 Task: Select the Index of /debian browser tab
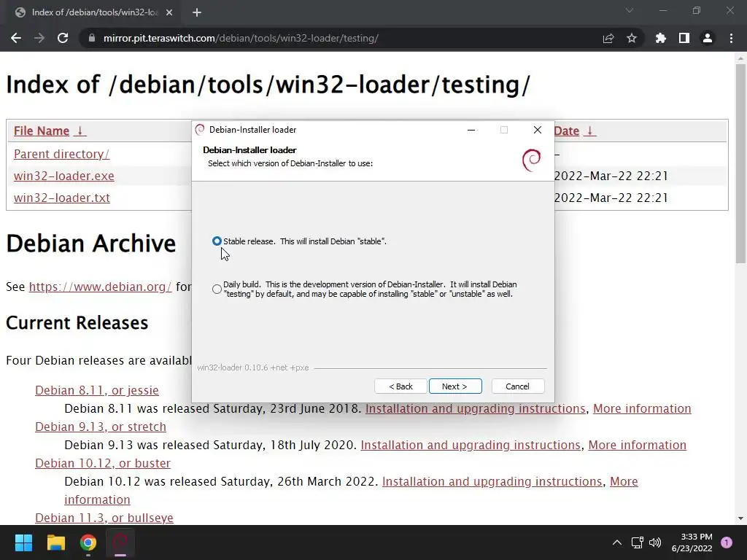point(94,12)
